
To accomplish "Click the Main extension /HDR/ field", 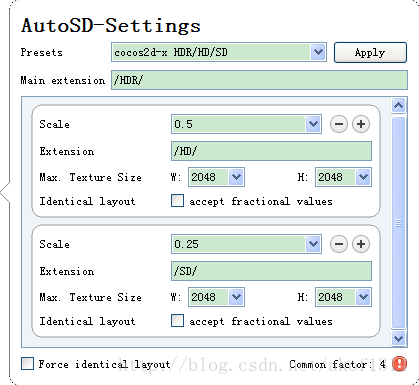I will [259, 80].
